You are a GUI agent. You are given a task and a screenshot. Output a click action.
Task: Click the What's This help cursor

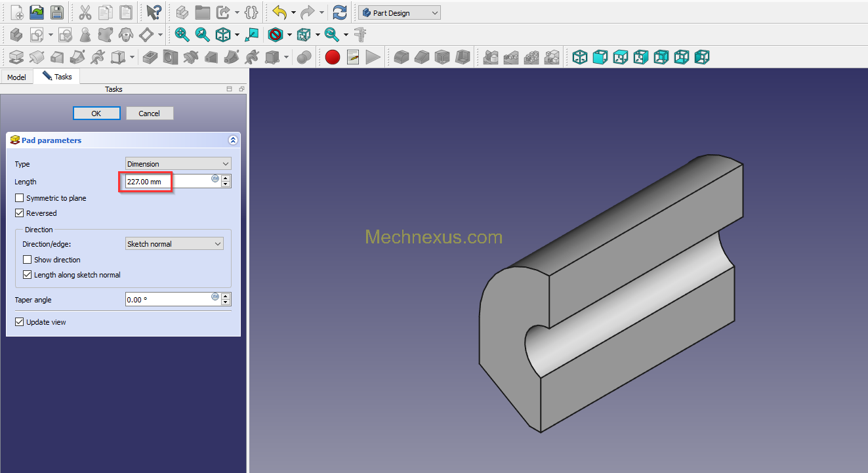154,12
